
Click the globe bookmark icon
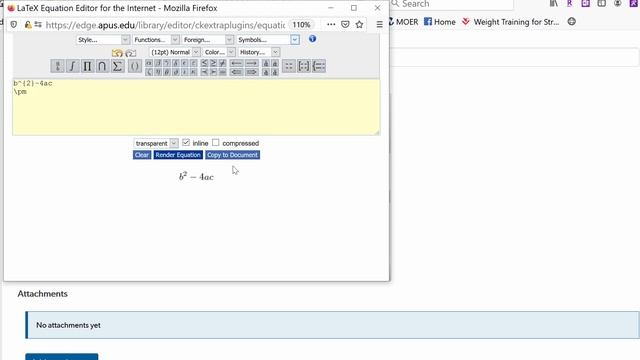[x=571, y=22]
